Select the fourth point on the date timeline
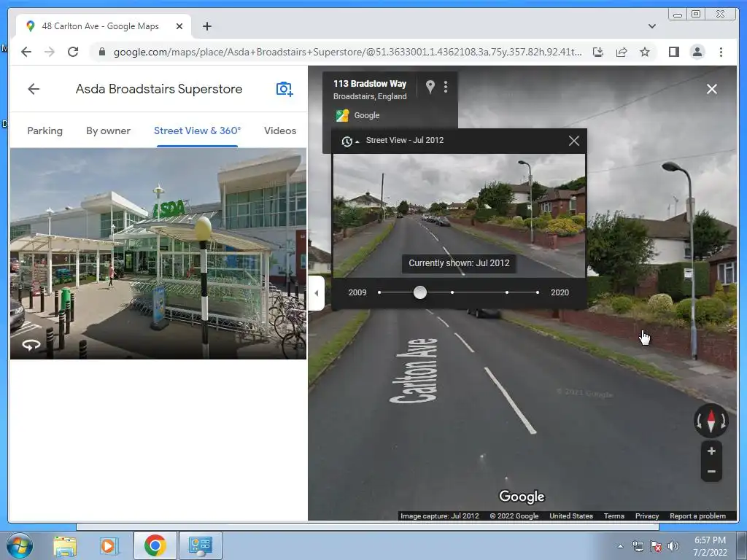 507,292
